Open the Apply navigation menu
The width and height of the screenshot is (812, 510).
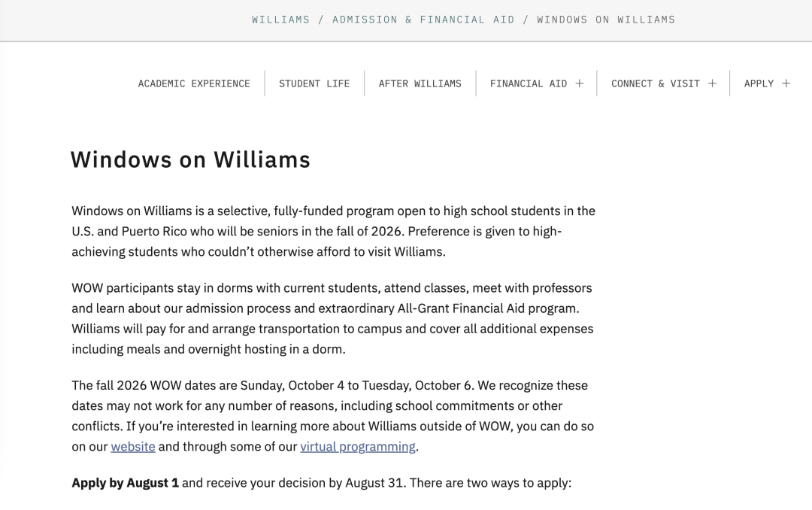759,83
